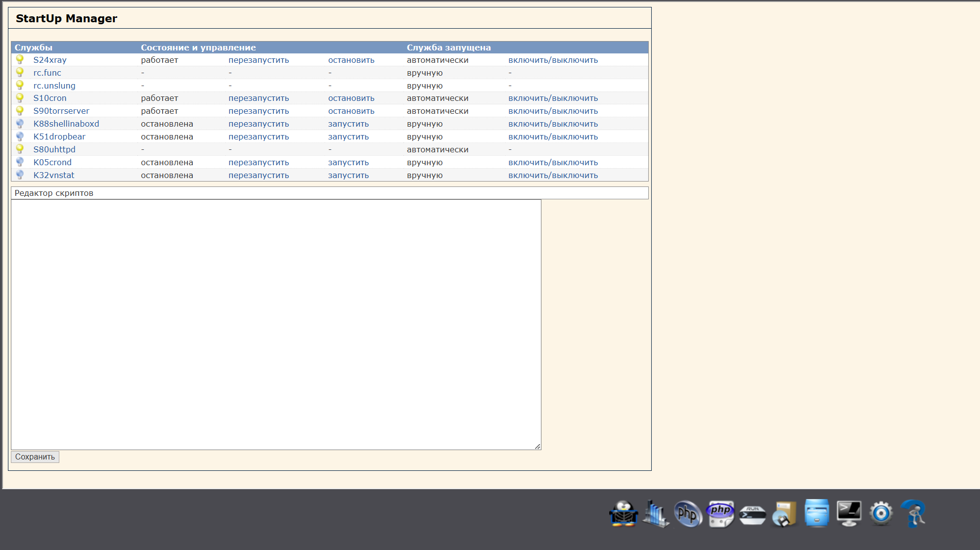Viewport: 980px width, 550px height.
Task: Click inside the script editor text area
Action: (276, 324)
